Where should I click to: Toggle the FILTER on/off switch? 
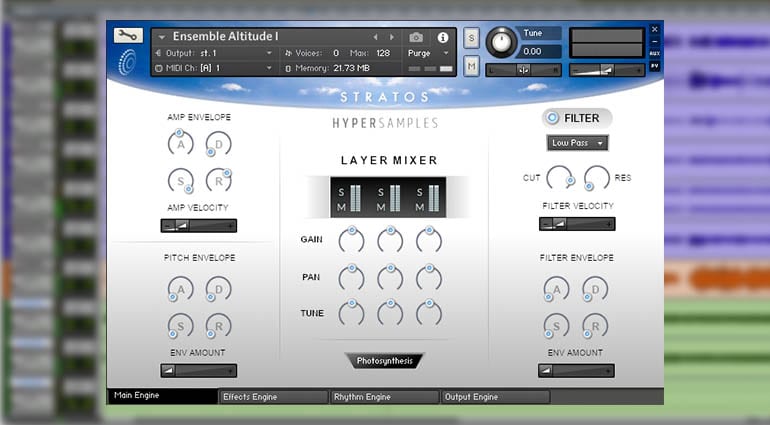(552, 118)
